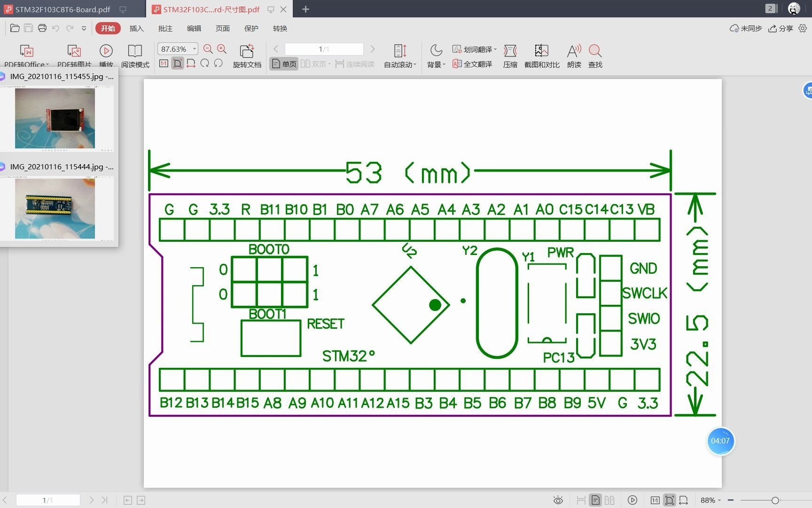This screenshot has width=812, height=508.
Task: Click the zoom slider handle
Action: tap(775, 500)
